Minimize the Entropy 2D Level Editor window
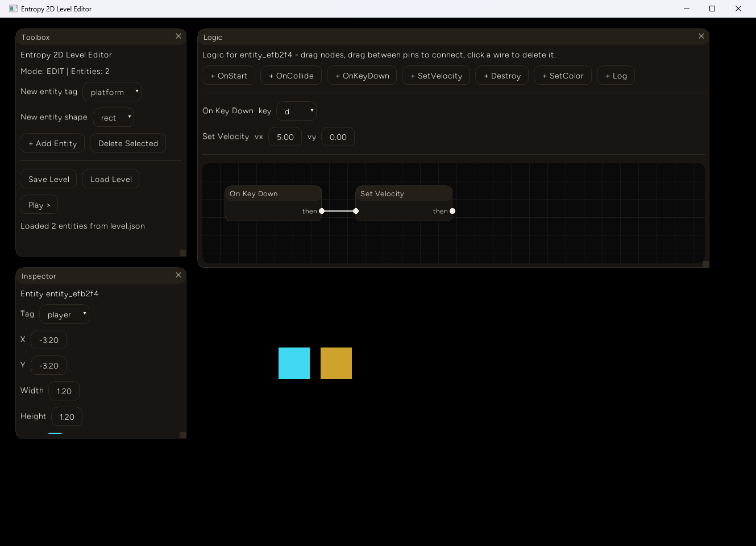The image size is (756, 546). point(687,9)
